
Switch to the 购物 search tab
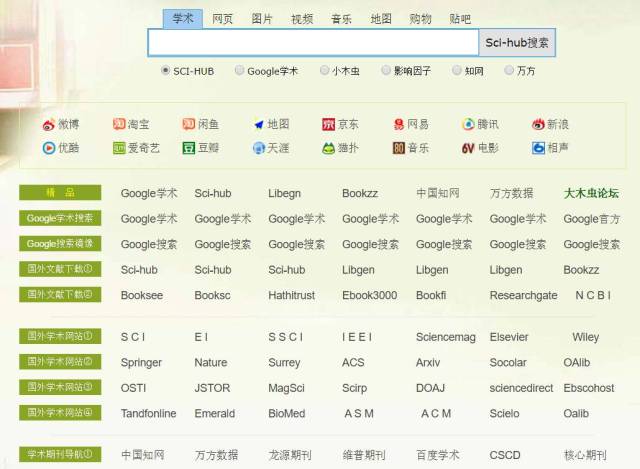pyautogui.click(x=420, y=19)
